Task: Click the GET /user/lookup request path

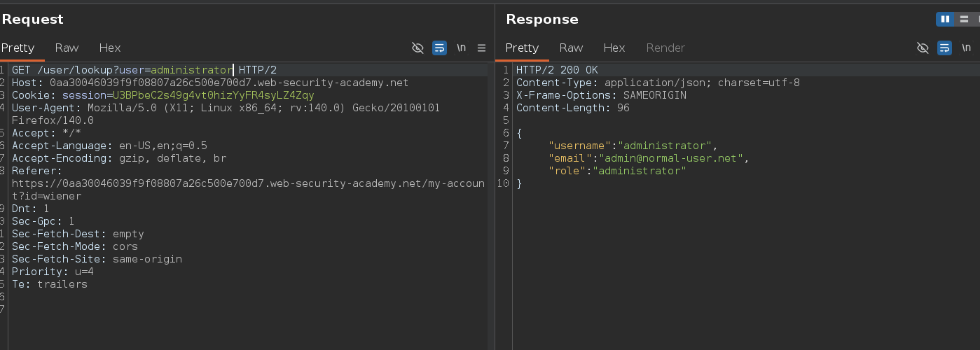Action: (x=78, y=70)
